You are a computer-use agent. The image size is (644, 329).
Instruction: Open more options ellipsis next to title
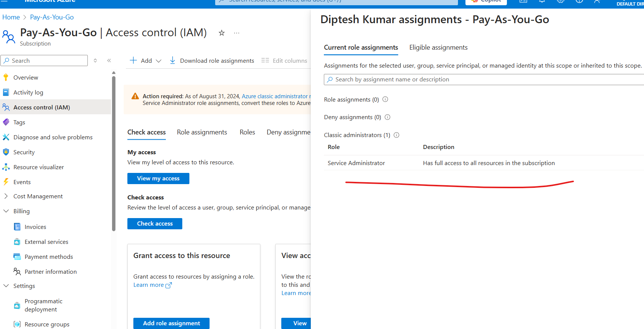tap(236, 33)
